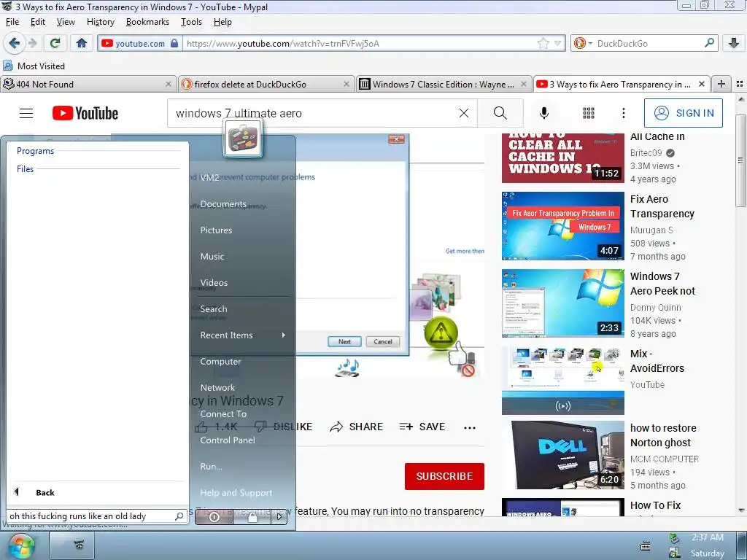Open a new tab with the plus button
This screenshot has height=560, width=747.
pyautogui.click(x=721, y=85)
